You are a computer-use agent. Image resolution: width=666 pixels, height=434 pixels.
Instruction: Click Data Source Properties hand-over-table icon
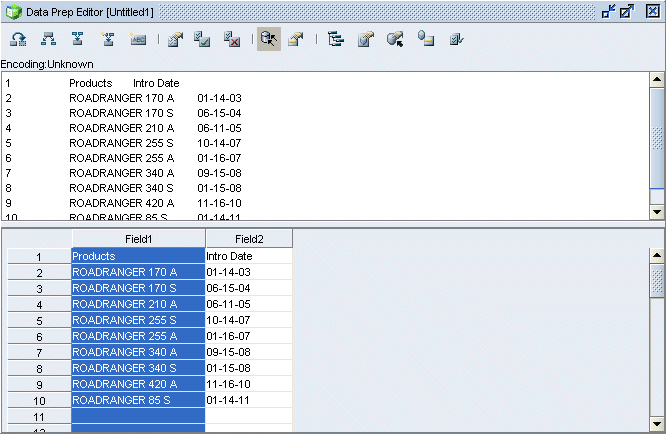pos(296,39)
